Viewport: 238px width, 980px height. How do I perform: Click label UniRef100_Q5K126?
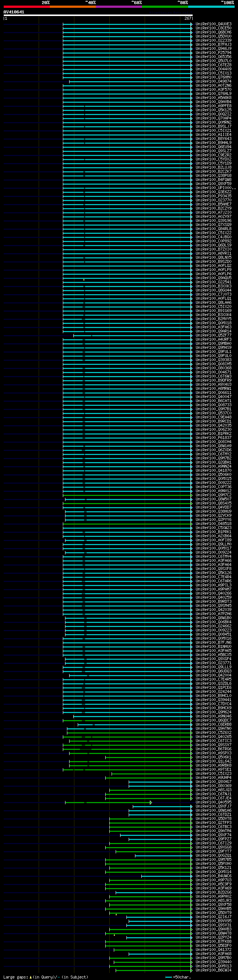pos(213,573)
